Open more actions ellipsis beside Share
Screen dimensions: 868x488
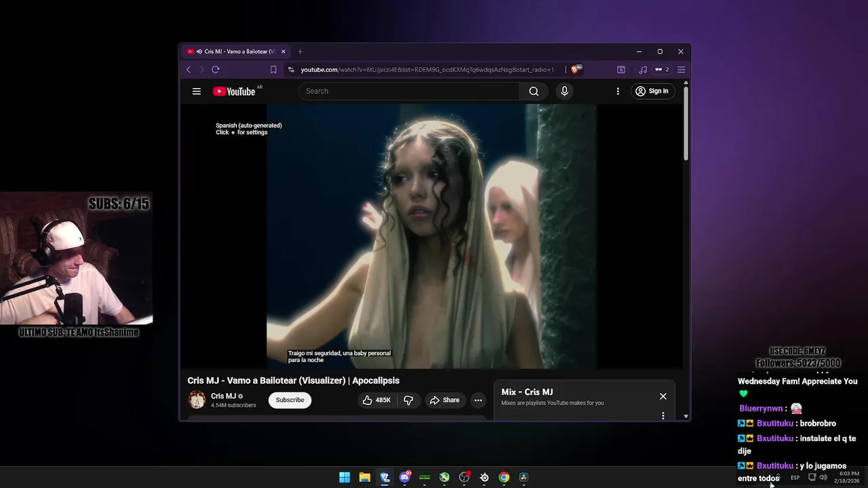tap(478, 400)
